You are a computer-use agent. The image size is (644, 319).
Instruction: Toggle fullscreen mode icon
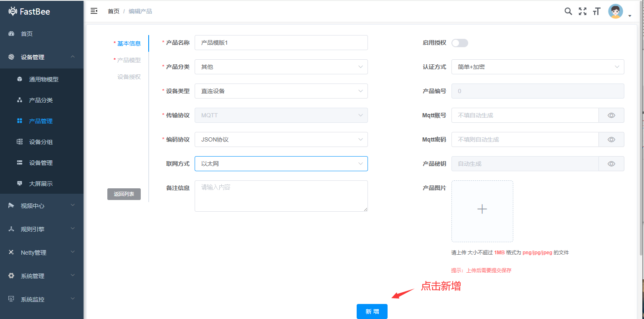tap(582, 11)
